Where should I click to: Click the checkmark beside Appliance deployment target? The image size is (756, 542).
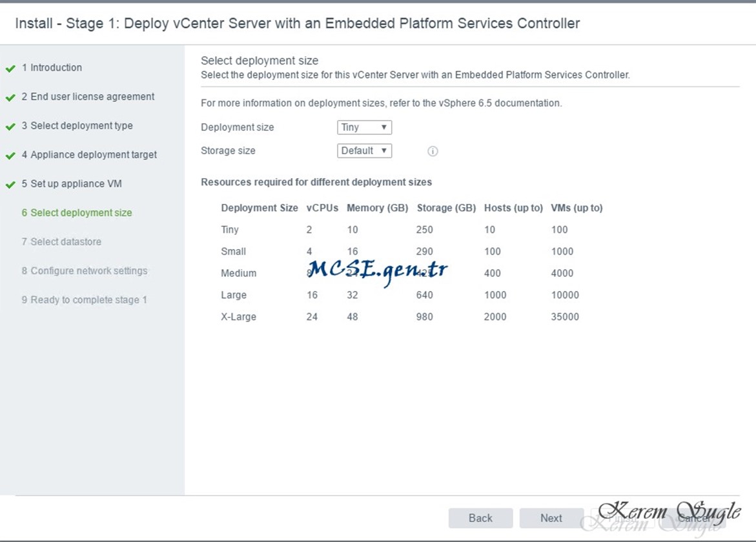point(10,156)
